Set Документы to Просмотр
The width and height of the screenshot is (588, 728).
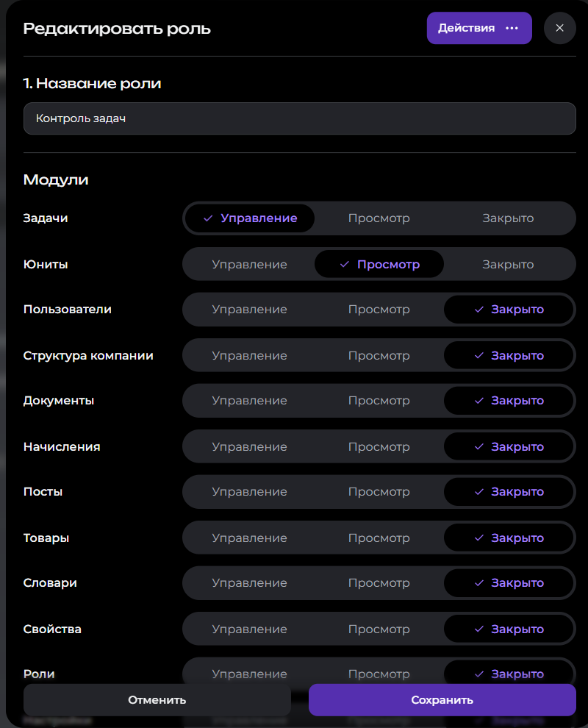379,400
